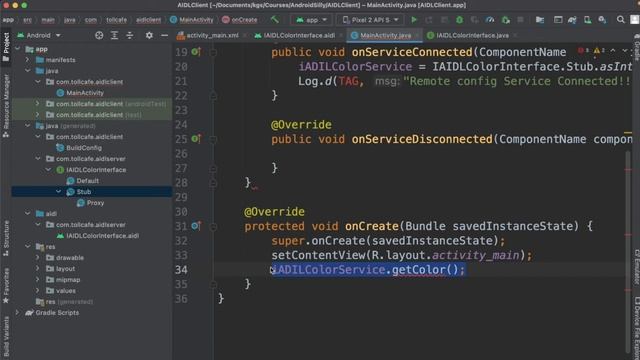This screenshot has height=360, width=640.
Task: Select the MainActivity.java tab
Action: (x=385, y=36)
